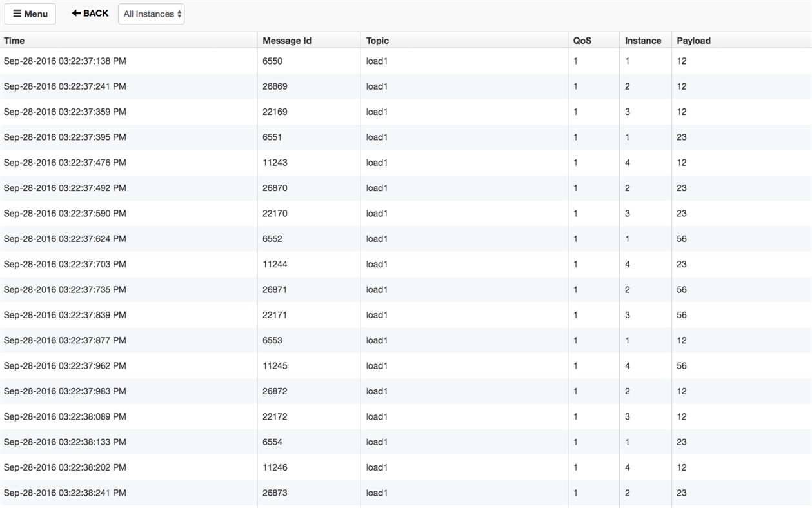
Task: Click Message Id 22171 cell
Action: (x=275, y=315)
